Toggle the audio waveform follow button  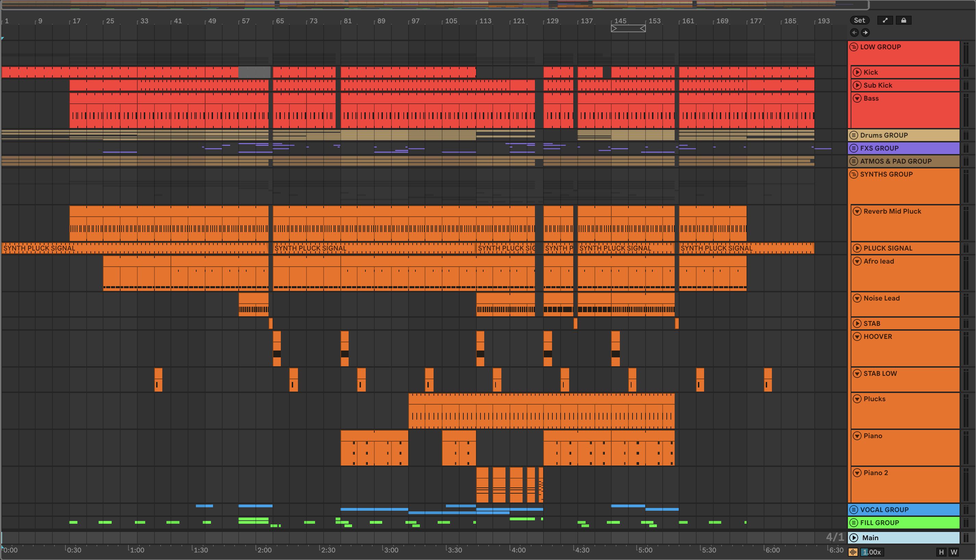(853, 552)
